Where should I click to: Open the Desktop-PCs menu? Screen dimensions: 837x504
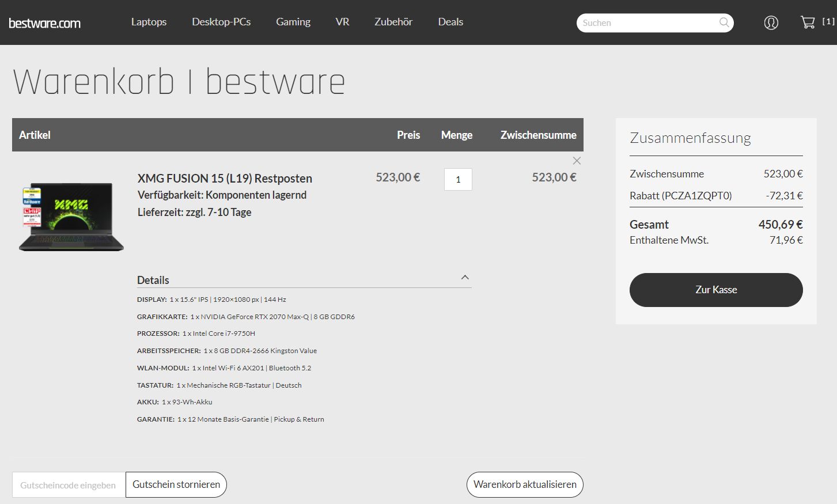pos(221,22)
